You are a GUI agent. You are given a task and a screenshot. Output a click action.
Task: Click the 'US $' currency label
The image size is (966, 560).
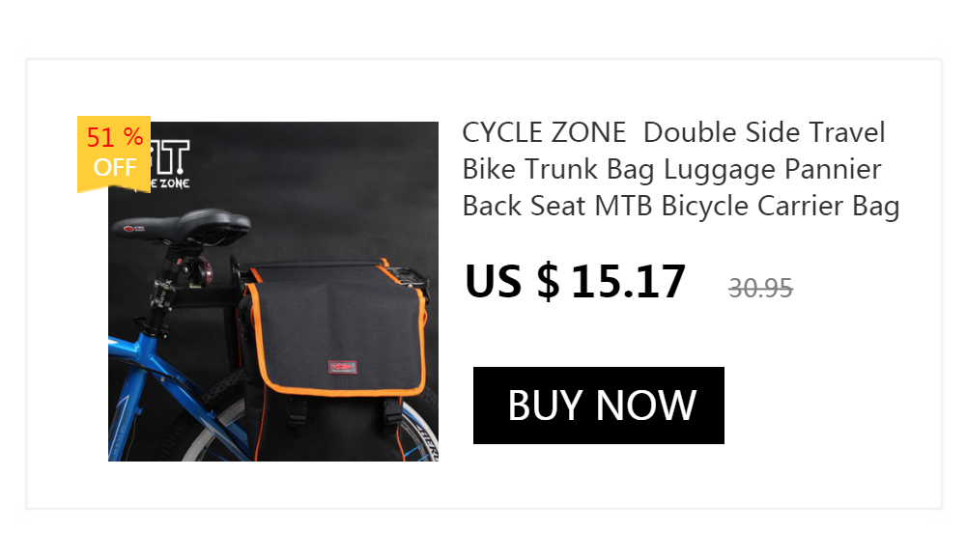[x=512, y=282]
